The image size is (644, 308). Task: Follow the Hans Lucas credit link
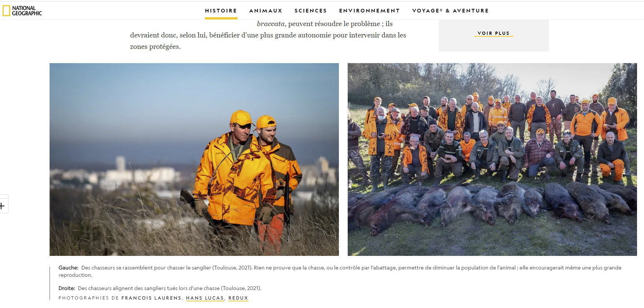coord(205,298)
